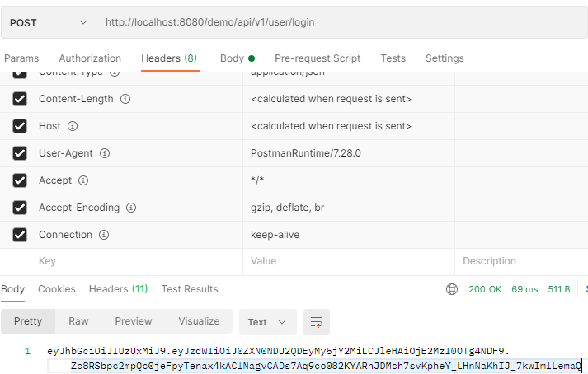
Task: Click info icon beside Accept header
Action: pyautogui.click(x=83, y=180)
